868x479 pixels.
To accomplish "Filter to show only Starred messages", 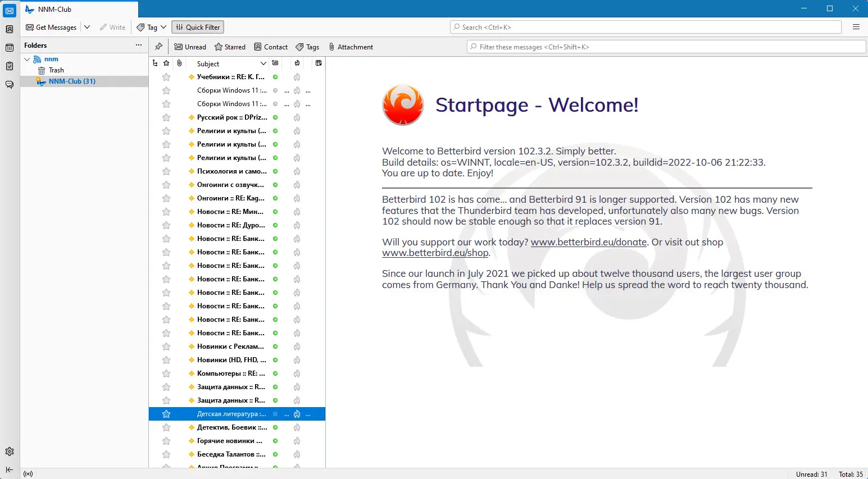I will click(x=230, y=47).
